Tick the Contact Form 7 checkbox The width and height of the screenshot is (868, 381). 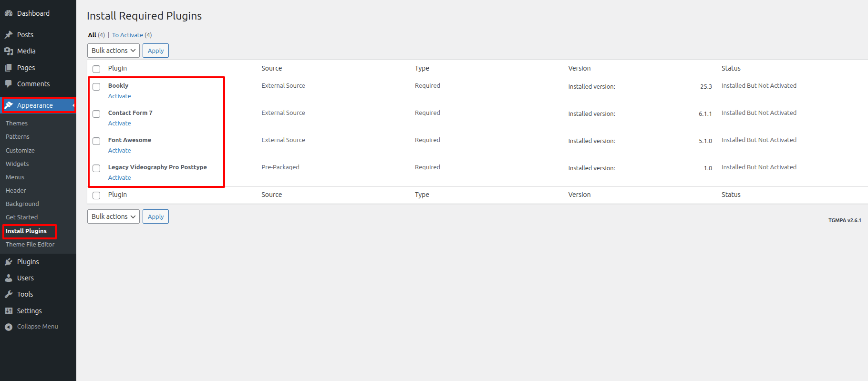click(x=96, y=114)
